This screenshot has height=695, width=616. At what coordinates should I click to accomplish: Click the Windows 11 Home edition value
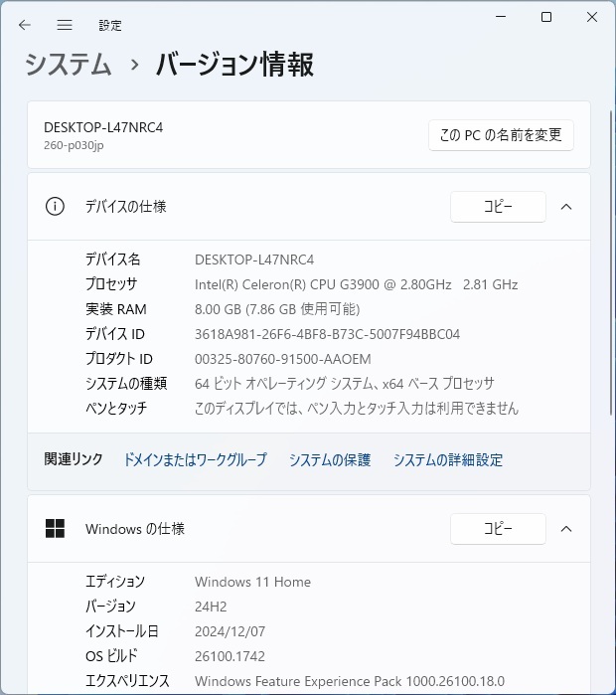(x=253, y=582)
